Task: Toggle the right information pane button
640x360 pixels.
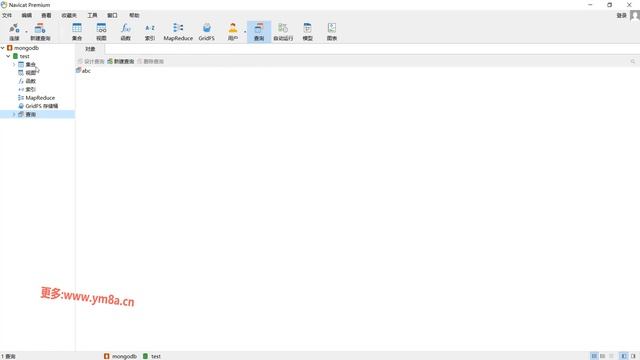Action: pos(633,356)
